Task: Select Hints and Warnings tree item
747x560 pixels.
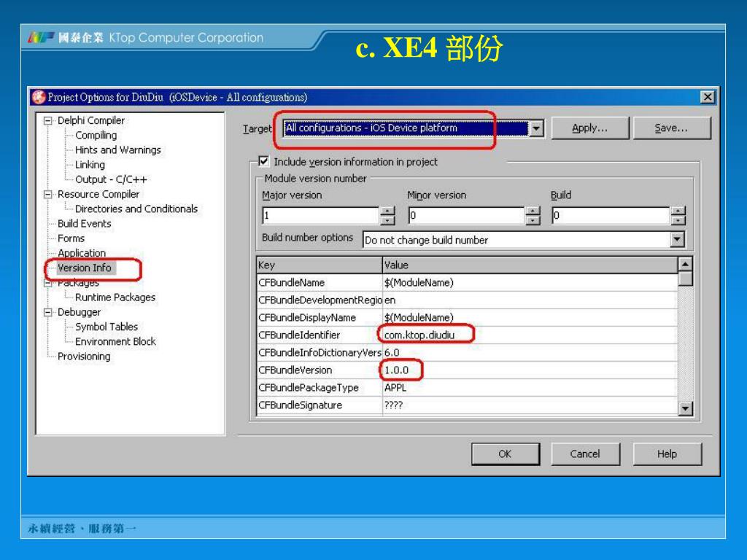Action: pos(117,150)
